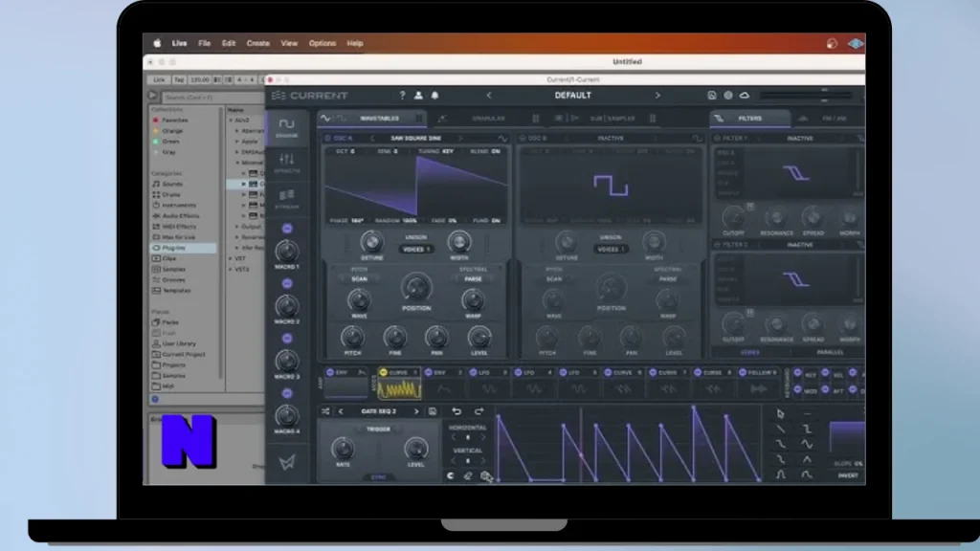Image resolution: width=980 pixels, height=551 pixels.
Task: Select the eraser tool in curve editor
Action: (467, 476)
